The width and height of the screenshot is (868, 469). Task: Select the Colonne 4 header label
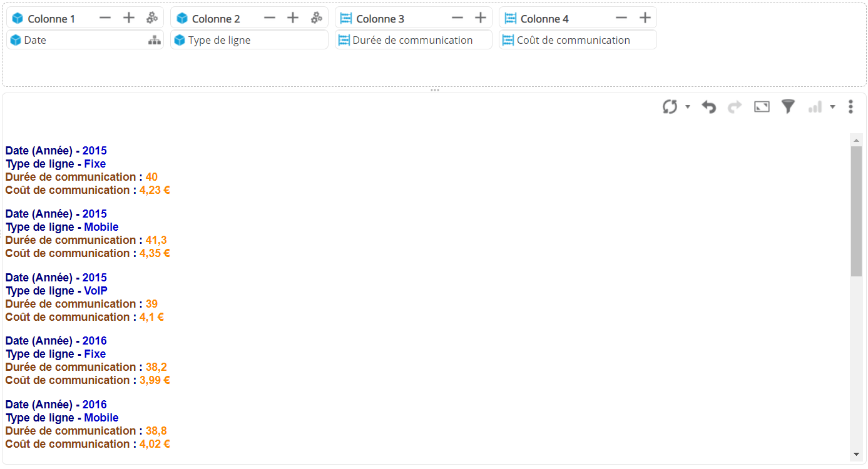coord(544,19)
